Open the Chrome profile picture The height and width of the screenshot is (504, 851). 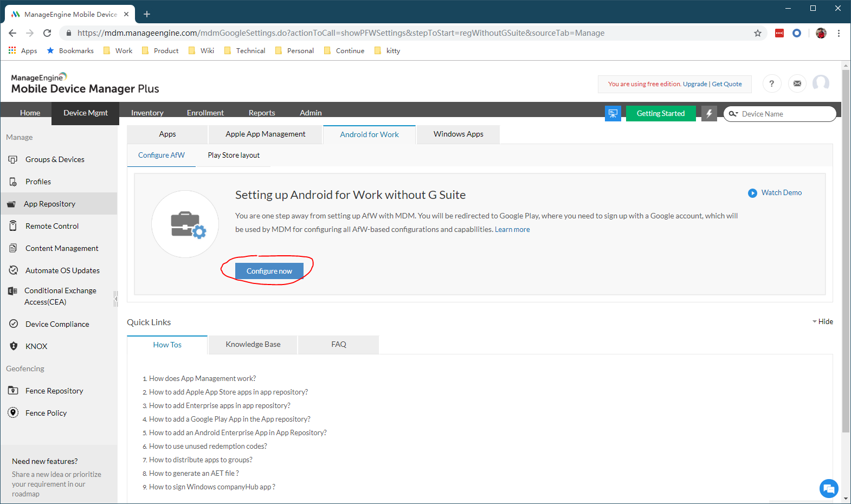point(821,33)
